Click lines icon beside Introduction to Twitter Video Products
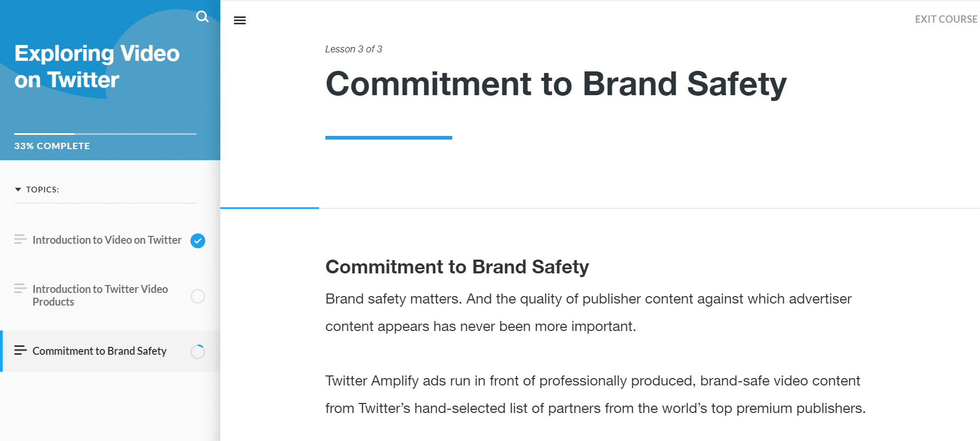980x441 pixels. [20, 289]
